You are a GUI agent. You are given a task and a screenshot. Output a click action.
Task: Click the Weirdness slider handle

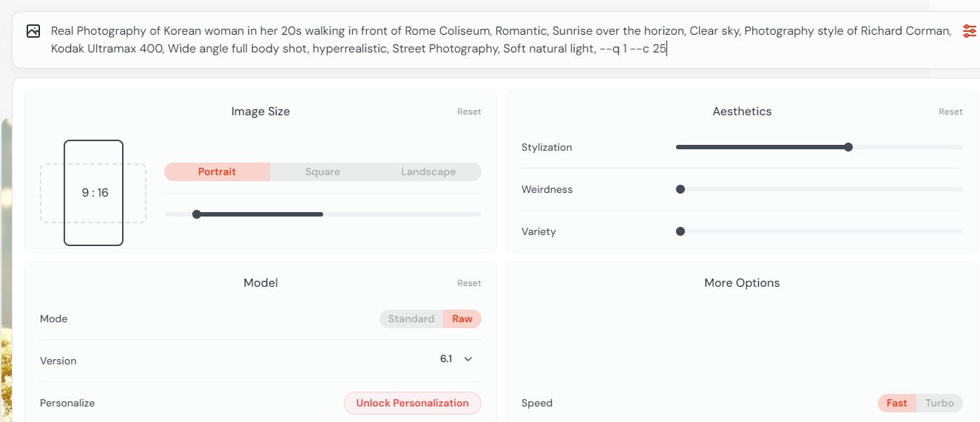pyautogui.click(x=680, y=189)
